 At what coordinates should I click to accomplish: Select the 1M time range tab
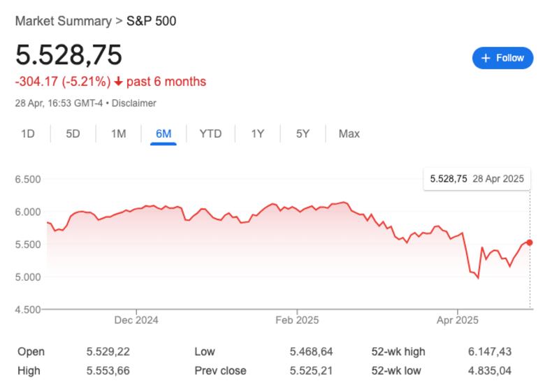click(118, 133)
